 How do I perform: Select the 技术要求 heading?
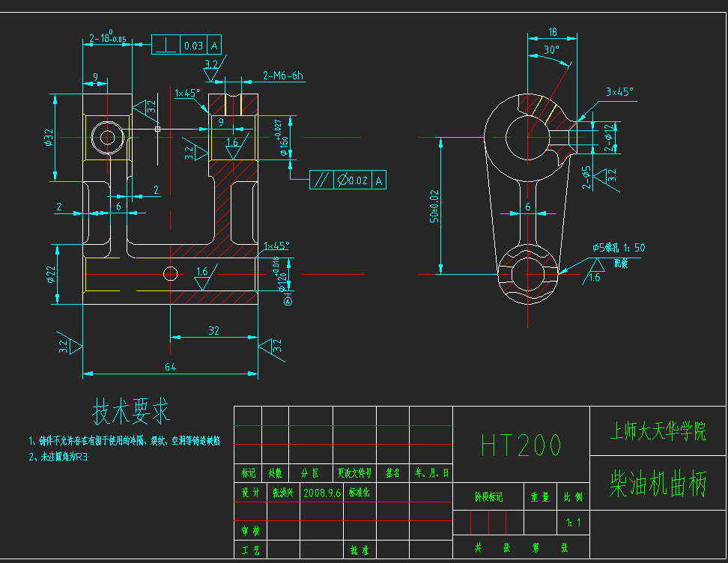[x=131, y=411]
